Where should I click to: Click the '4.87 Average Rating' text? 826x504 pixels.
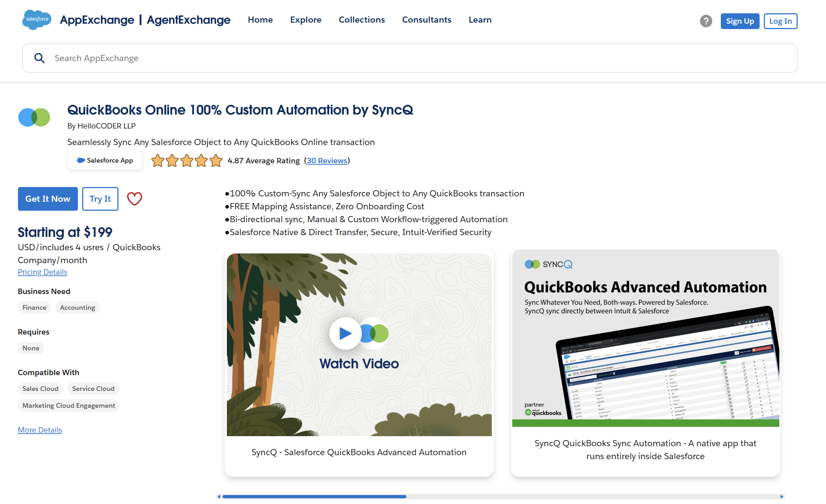click(263, 161)
